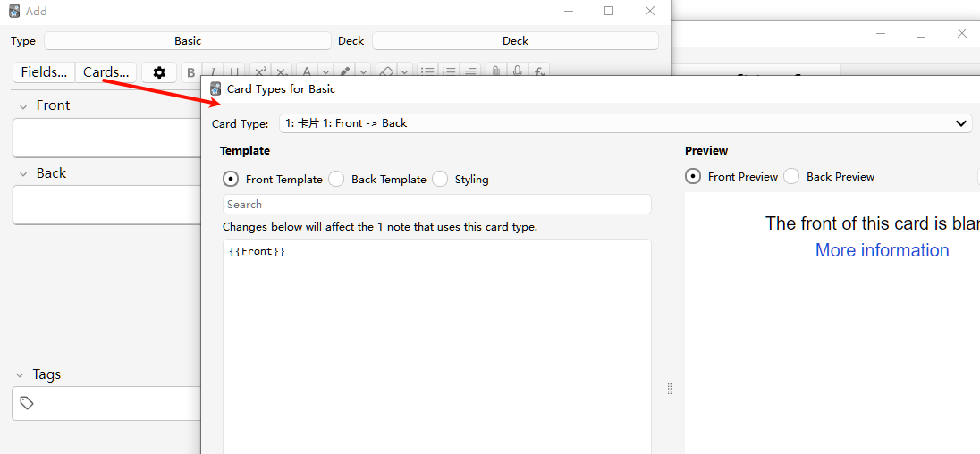Choose note type via the Basic selector
Screen dimensions: 980x454
point(188,40)
